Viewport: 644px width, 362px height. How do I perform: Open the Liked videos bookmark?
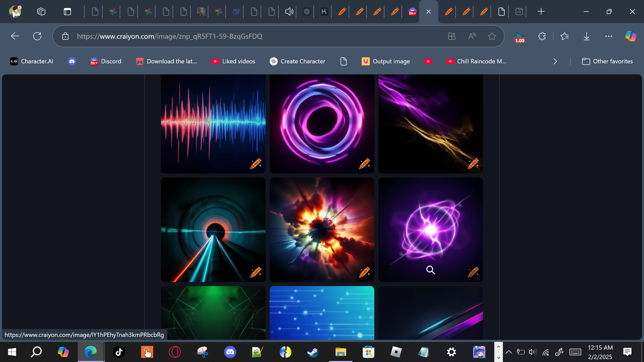tap(233, 61)
